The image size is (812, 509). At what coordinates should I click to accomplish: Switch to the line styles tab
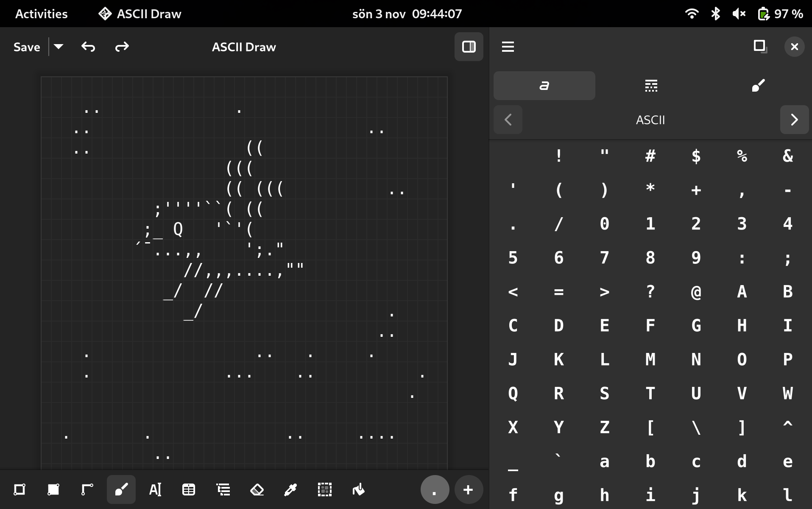[651, 86]
